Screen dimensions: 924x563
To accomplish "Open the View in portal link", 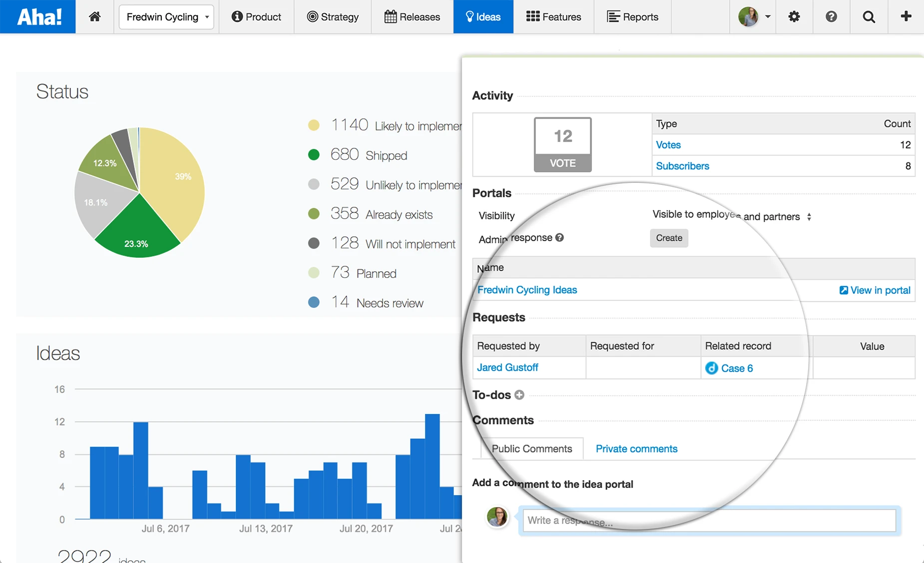I will pyautogui.click(x=875, y=290).
